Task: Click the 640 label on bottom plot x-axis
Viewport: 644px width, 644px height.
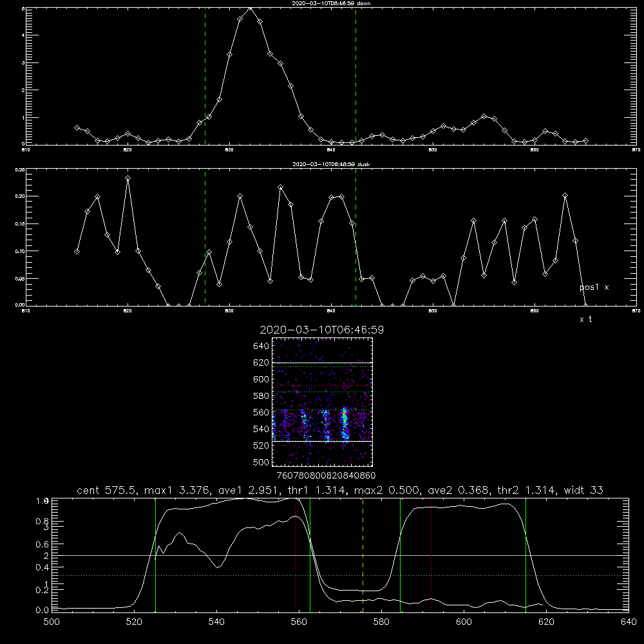Action: click(x=629, y=621)
